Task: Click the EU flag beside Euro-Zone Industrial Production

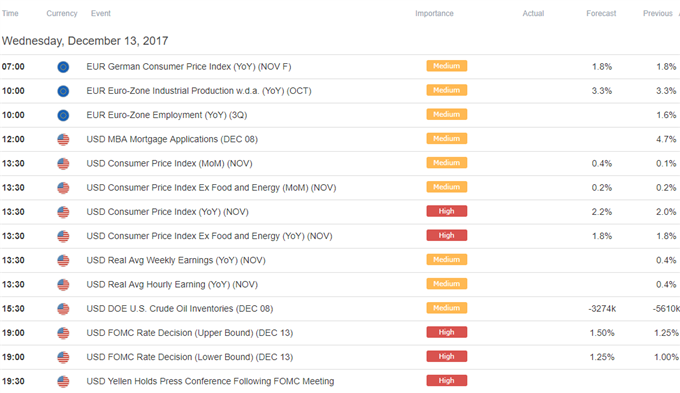Action: point(63,91)
